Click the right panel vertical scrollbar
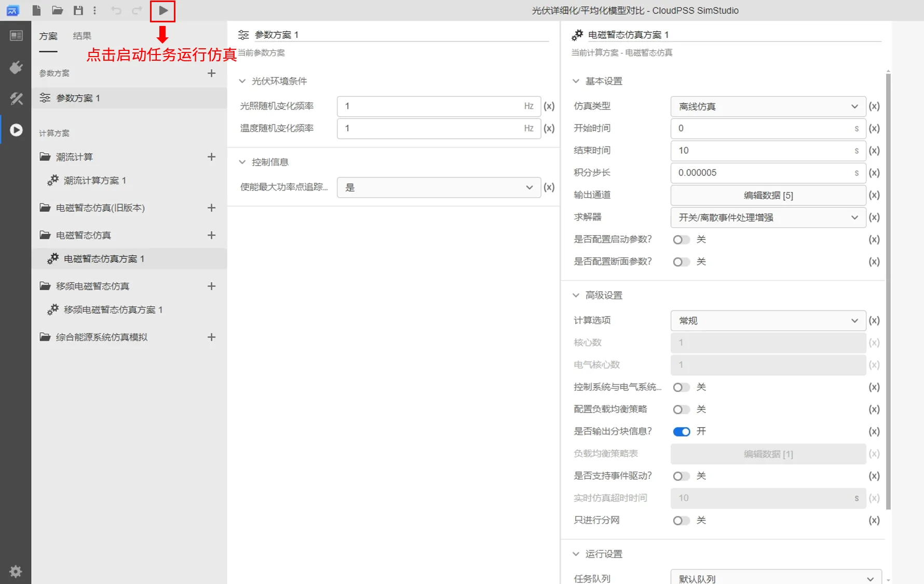This screenshot has width=924, height=584. click(888, 291)
